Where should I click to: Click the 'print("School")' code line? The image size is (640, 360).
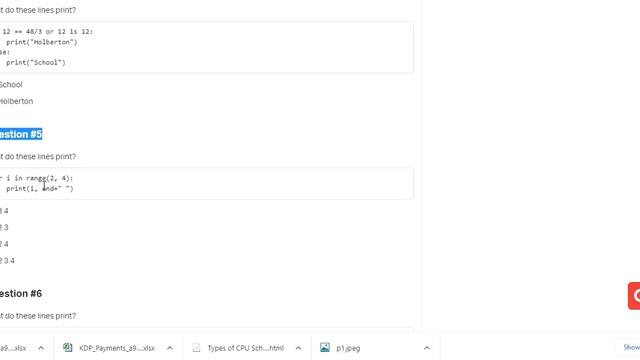[36, 62]
